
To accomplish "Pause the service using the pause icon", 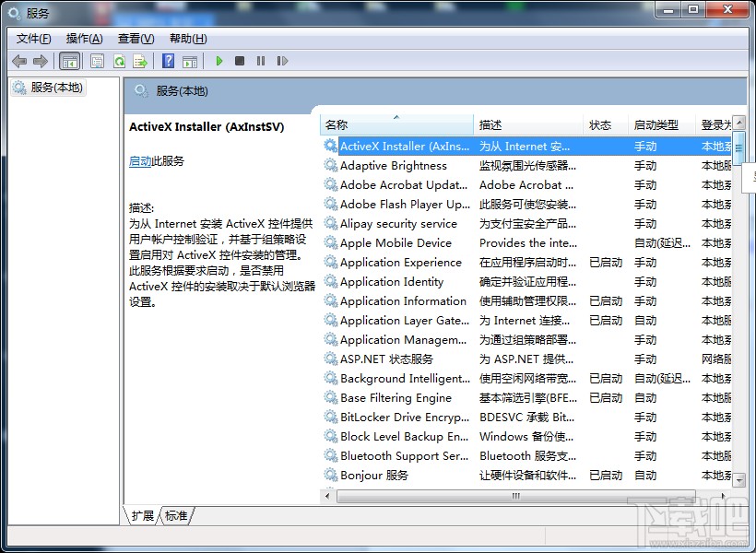I will click(x=259, y=60).
